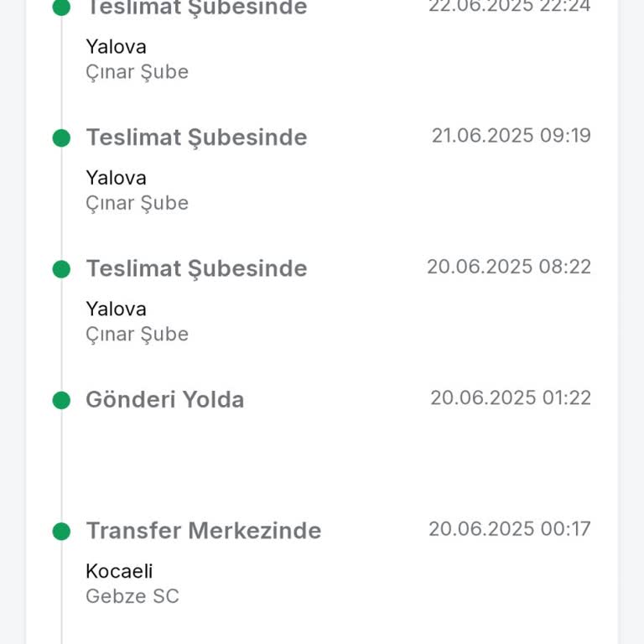
Task: Select the 20.06.2025 00:17 timestamp
Action: (509, 529)
